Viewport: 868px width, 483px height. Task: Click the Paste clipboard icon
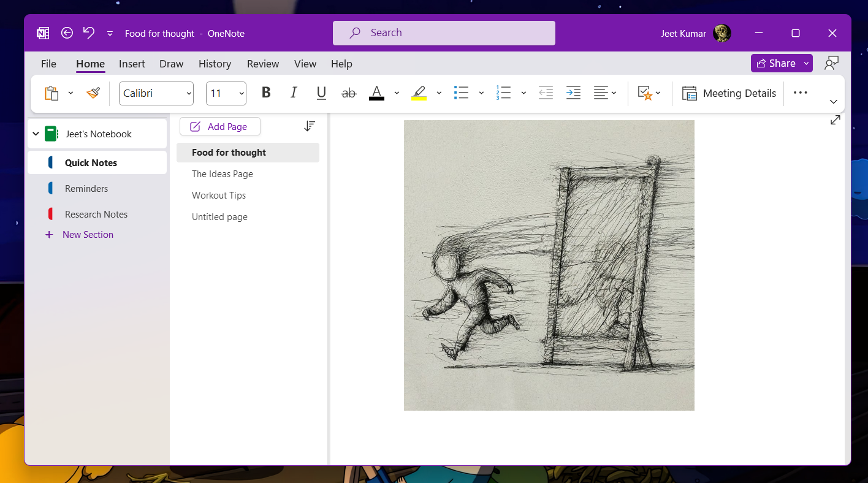pos(51,93)
